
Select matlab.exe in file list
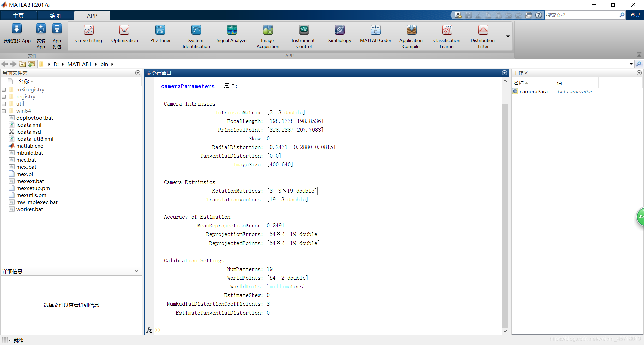pyautogui.click(x=30, y=146)
